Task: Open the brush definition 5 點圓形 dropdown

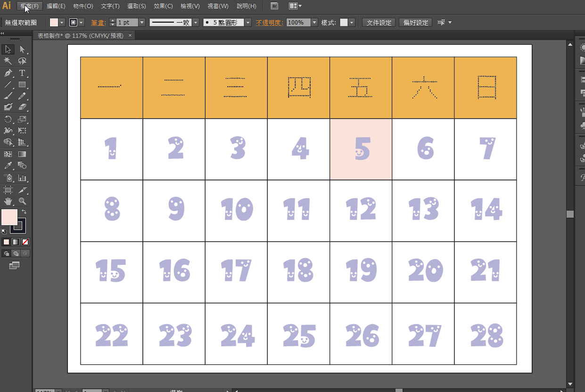Action: tap(248, 23)
